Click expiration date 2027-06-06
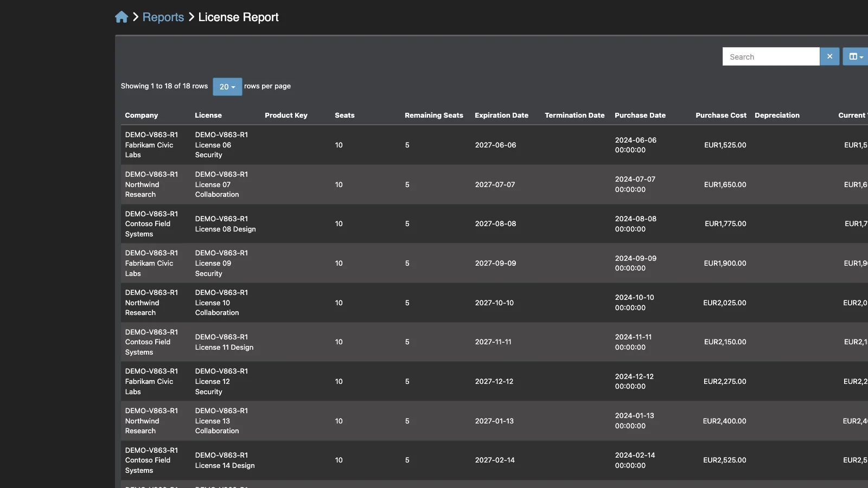Viewport: 868px width, 488px height. pos(495,145)
